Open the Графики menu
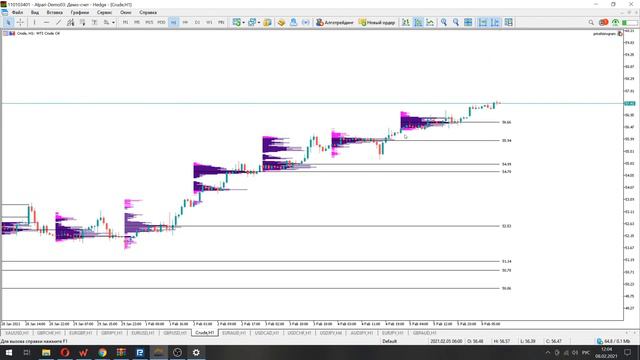The image size is (640, 360). (x=80, y=12)
